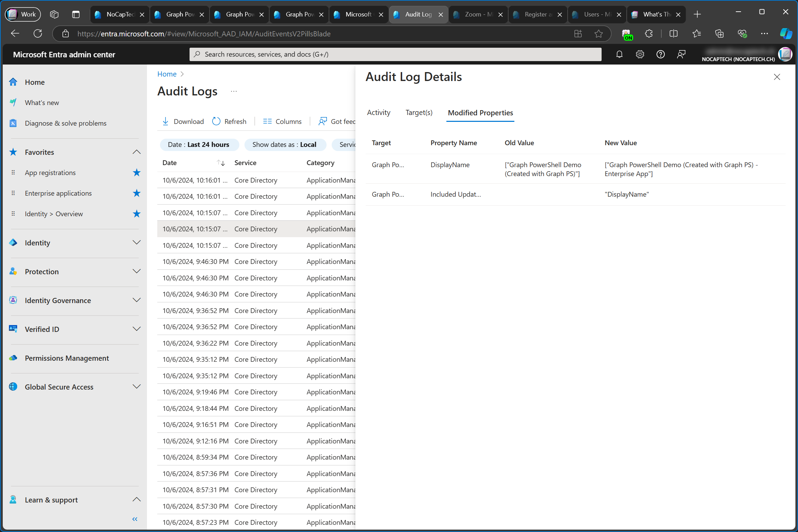Screen dimensions: 798x532
Task: Open browser Favorites list icon
Action: [696, 34]
